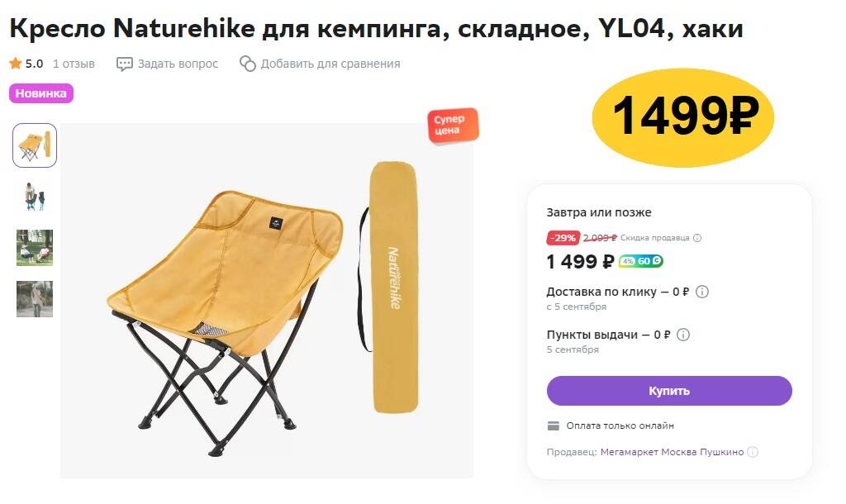This screenshot has width=846, height=504.
Task: Select third thumbnail of people sitting outdoors
Action: tap(35, 248)
